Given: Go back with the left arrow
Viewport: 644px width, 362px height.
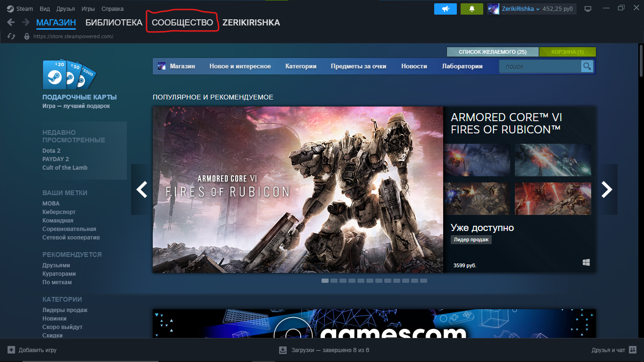Looking at the screenshot, I should [x=11, y=22].
